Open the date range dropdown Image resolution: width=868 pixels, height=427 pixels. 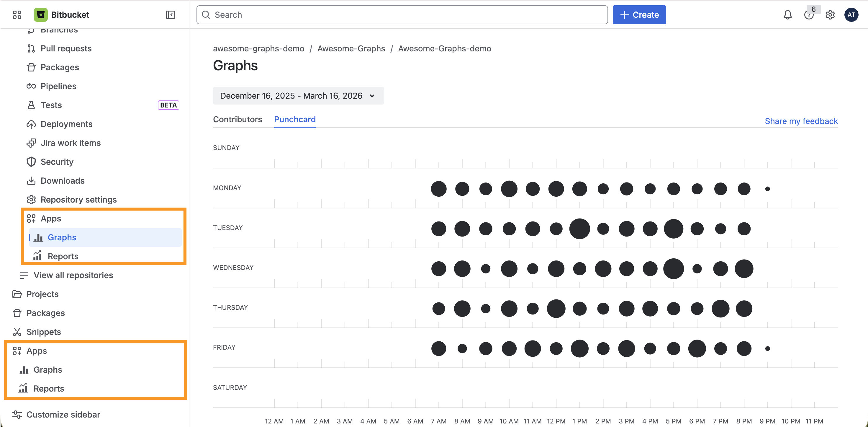(x=298, y=96)
